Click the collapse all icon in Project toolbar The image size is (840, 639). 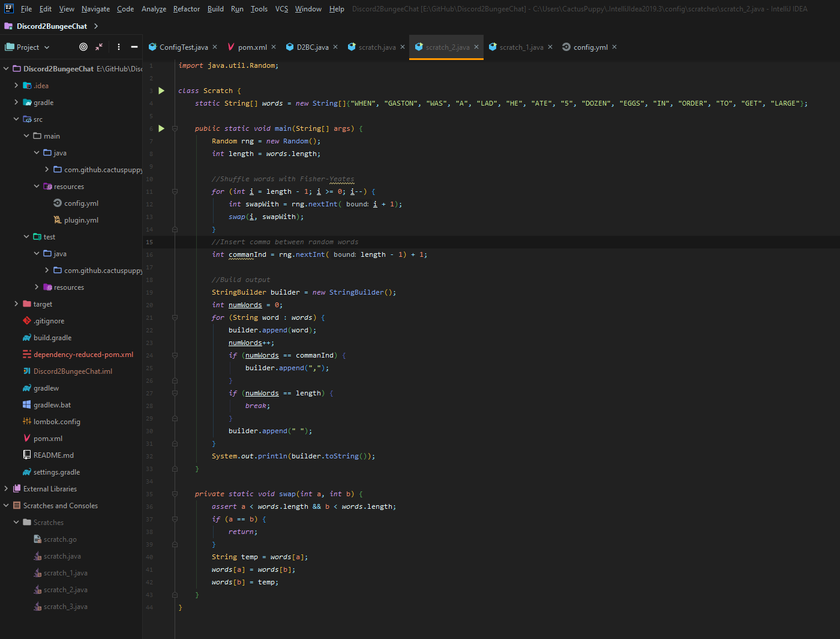tap(99, 47)
